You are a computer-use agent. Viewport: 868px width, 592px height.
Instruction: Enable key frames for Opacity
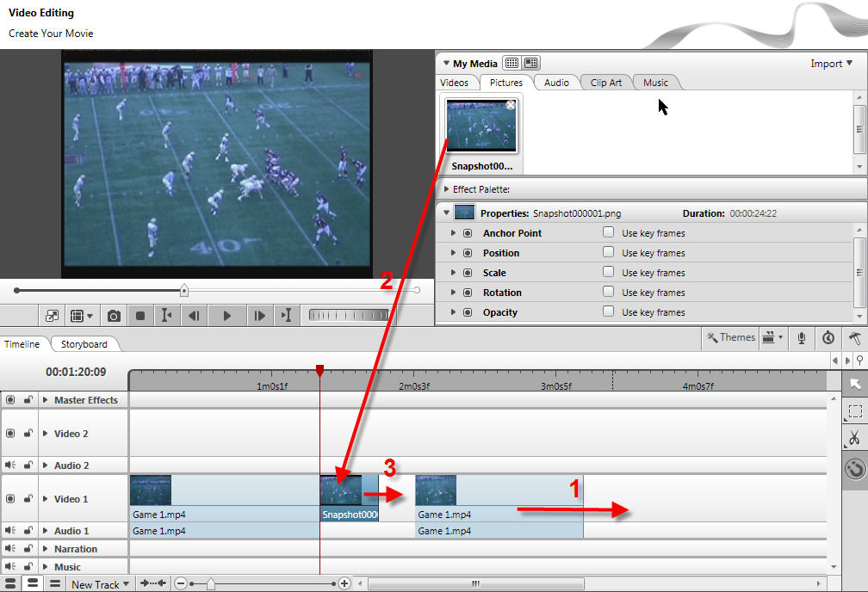point(608,311)
